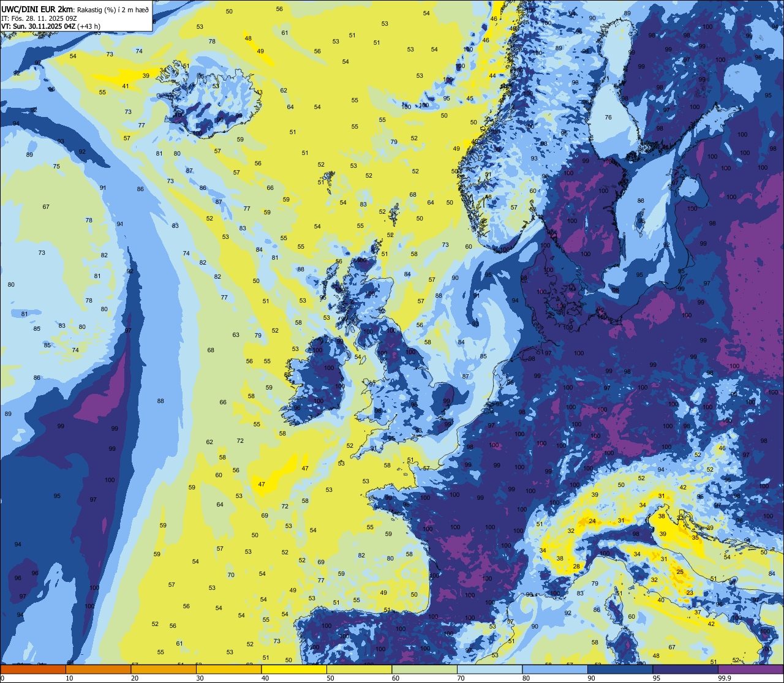Click the 30–40% amber legend segment
Viewport: 784px width, 683px height.
pos(228,669)
